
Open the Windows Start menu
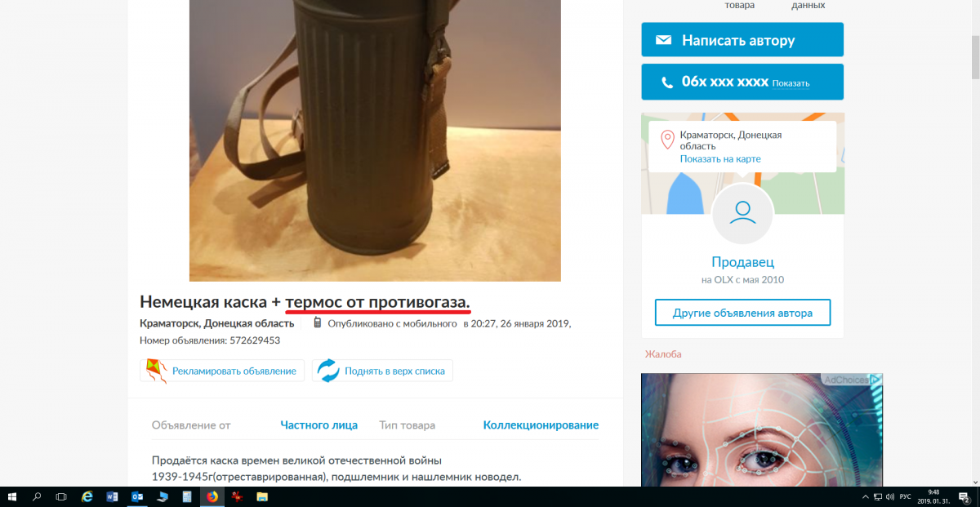point(12,496)
